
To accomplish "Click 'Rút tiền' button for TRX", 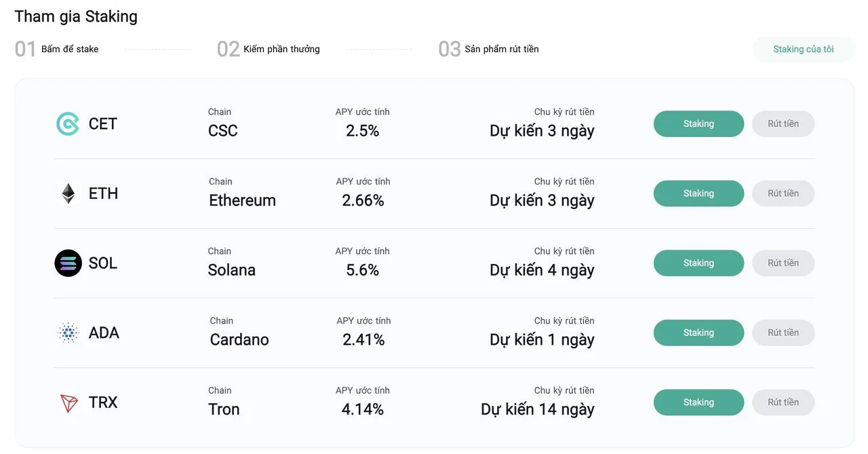I will pyautogui.click(x=783, y=402).
